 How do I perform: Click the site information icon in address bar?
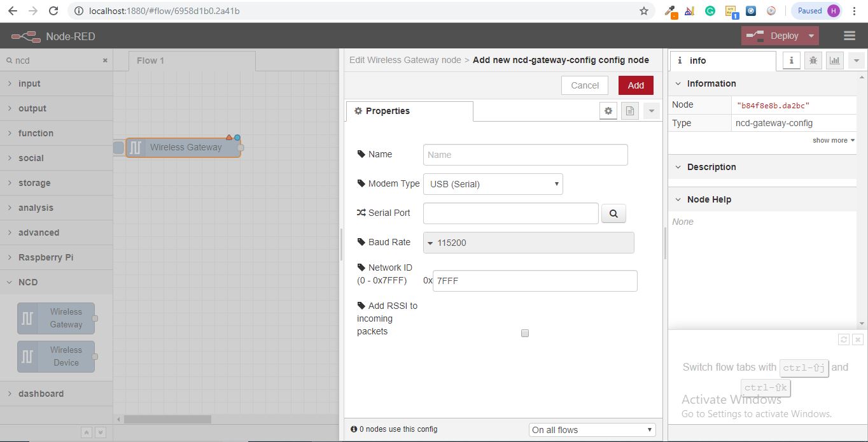tap(78, 11)
